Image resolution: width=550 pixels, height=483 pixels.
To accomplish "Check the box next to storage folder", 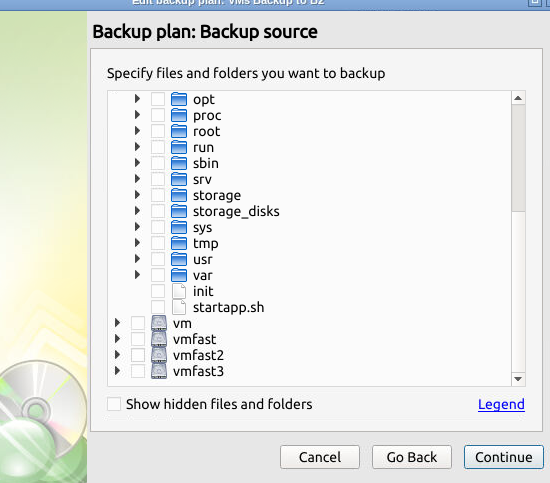I will 158,195.
